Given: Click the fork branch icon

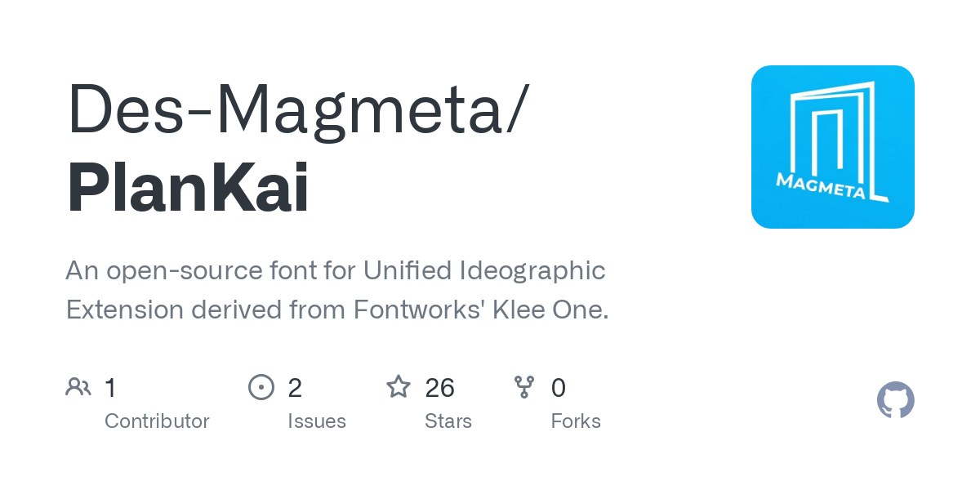Looking at the screenshot, I should (524, 387).
